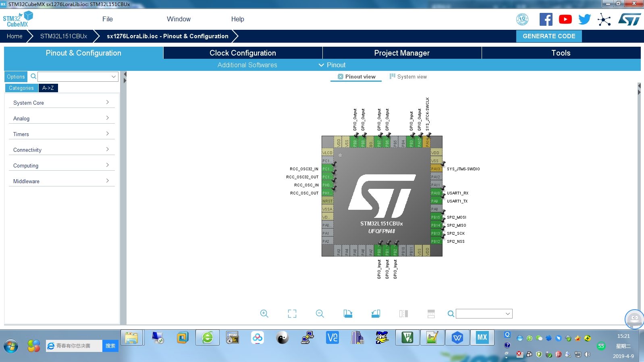Switch to Project Manager tab
Image resolution: width=644 pixels, height=362 pixels.
click(x=402, y=53)
